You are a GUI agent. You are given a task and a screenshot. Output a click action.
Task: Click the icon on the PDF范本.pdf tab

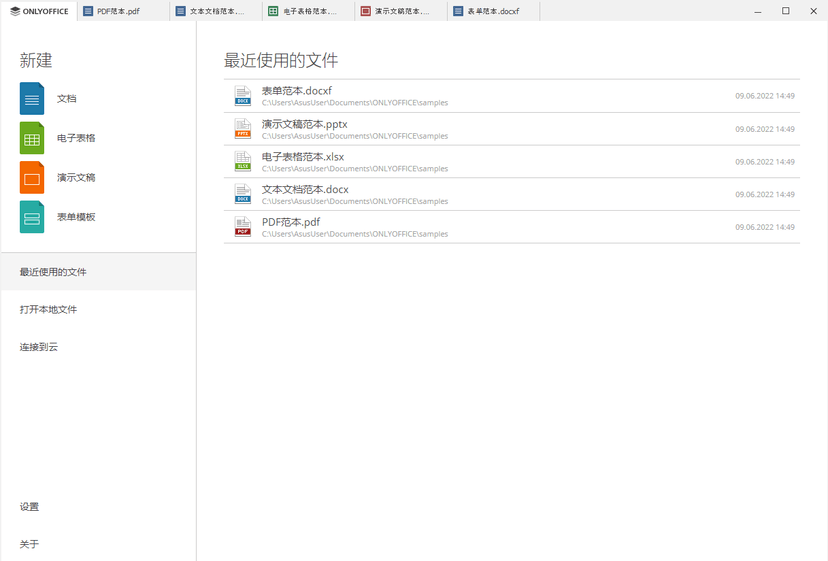(88, 11)
